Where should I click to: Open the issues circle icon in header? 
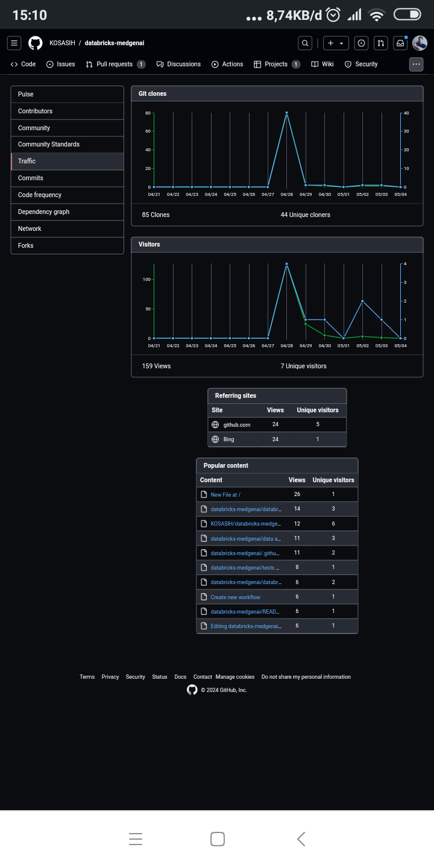coord(361,43)
